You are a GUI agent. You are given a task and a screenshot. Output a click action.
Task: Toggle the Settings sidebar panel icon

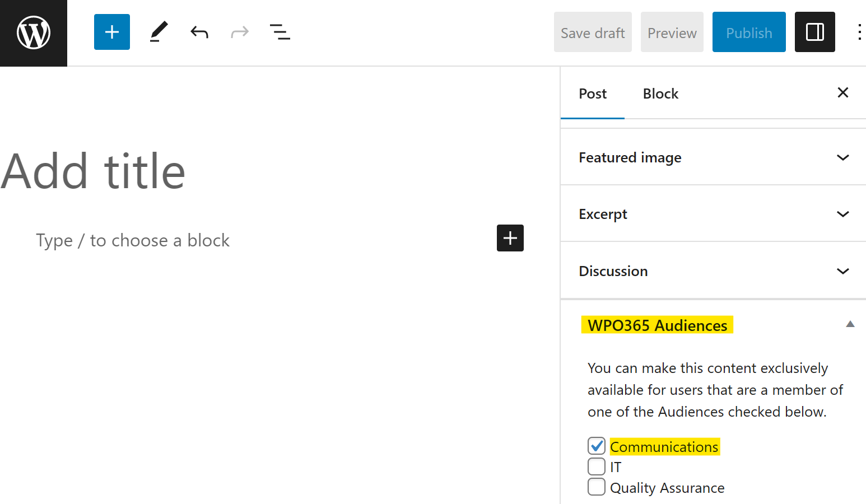(x=815, y=32)
